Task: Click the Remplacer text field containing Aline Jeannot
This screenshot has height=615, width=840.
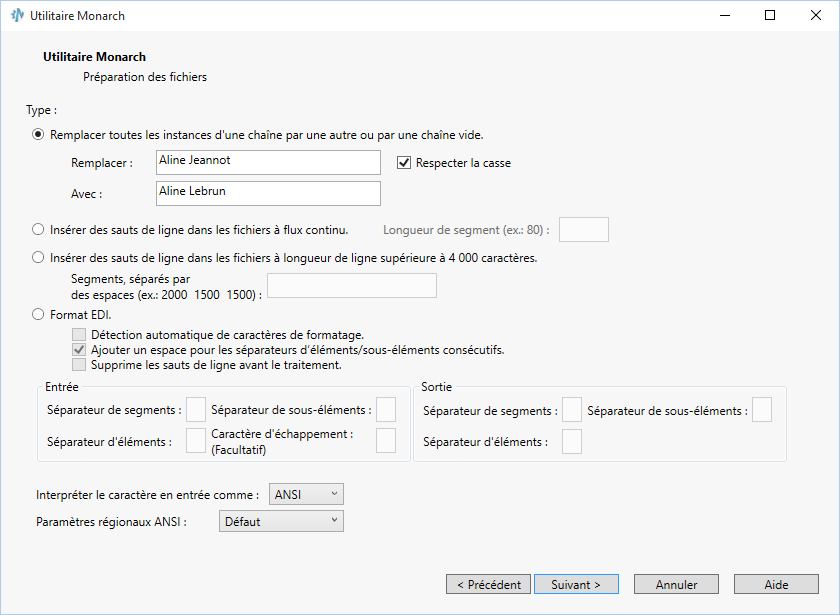Action: point(268,162)
